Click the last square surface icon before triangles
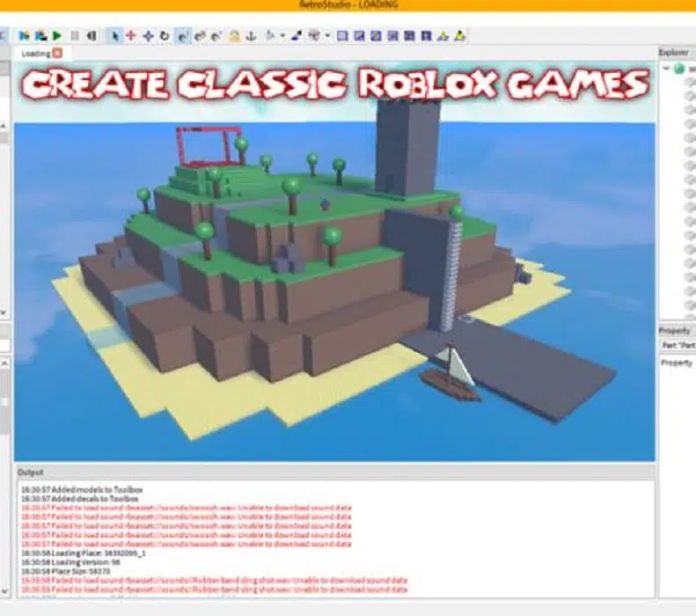The height and width of the screenshot is (616, 696). tap(426, 36)
